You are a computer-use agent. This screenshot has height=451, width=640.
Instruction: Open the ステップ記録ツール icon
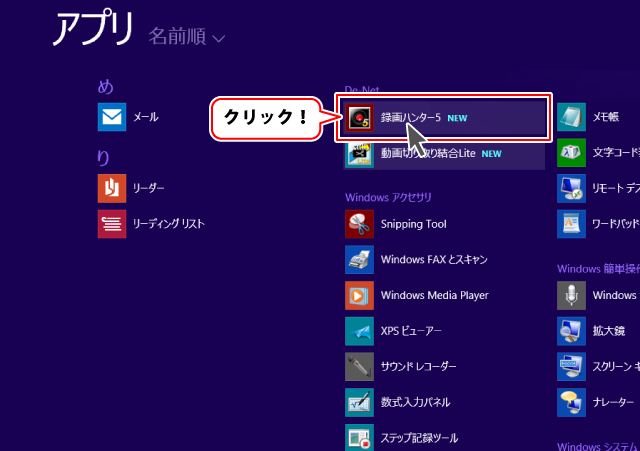pyautogui.click(x=359, y=438)
